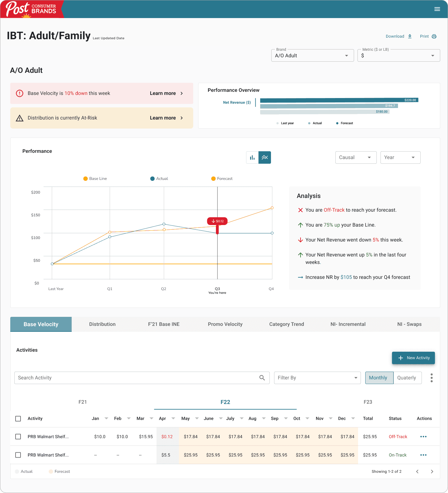Switch Performance to line chart view

265,157
